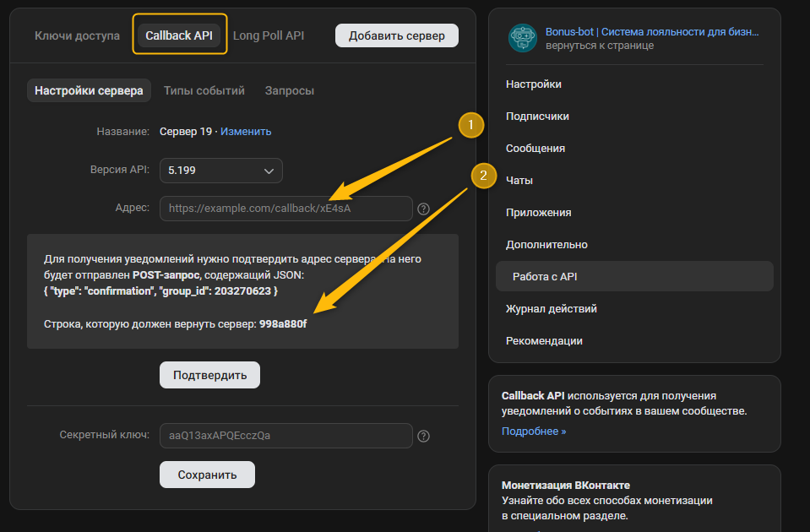Screen dimensions: 810x532
Task: Open the API version dropdown showing 5.199
Action: (220, 171)
